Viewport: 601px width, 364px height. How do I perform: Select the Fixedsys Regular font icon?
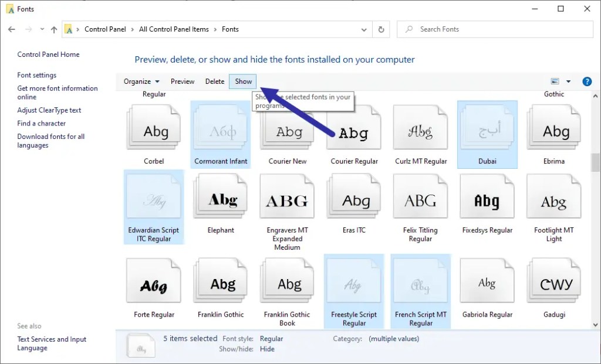(x=487, y=196)
